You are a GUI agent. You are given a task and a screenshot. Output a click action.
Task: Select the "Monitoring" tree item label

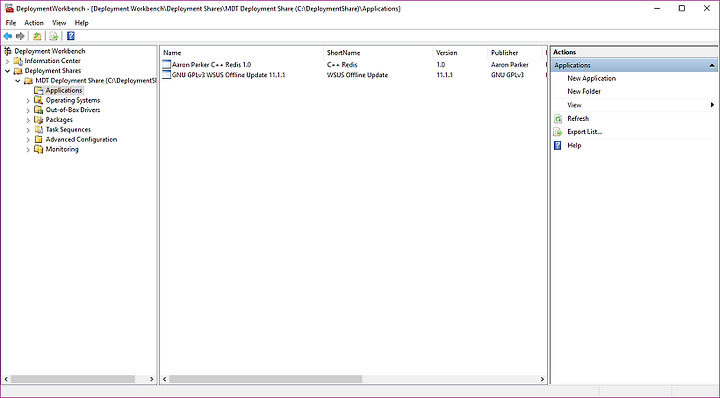62,149
